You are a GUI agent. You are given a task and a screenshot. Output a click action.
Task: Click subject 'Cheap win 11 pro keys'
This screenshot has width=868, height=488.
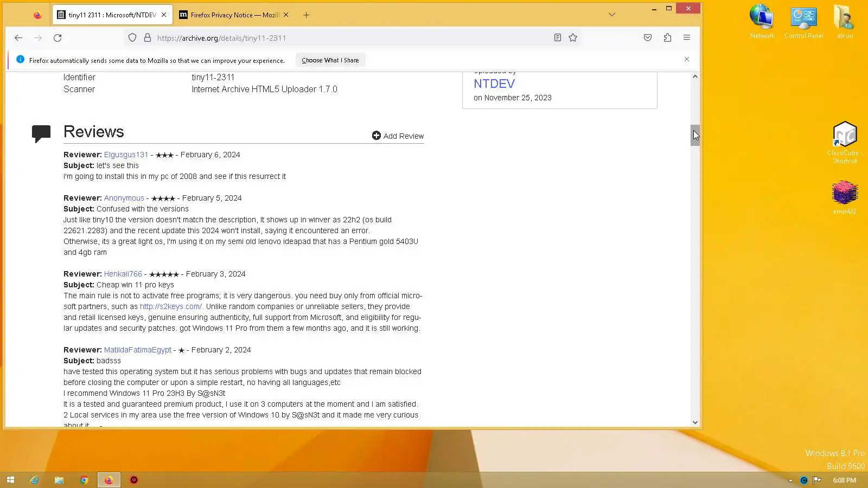point(135,285)
